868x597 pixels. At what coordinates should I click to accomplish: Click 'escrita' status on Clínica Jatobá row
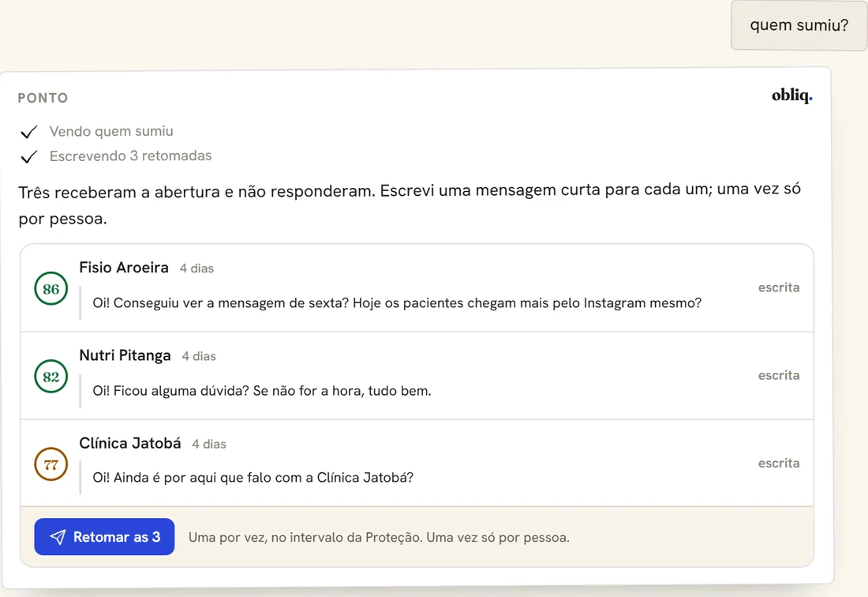pos(778,463)
